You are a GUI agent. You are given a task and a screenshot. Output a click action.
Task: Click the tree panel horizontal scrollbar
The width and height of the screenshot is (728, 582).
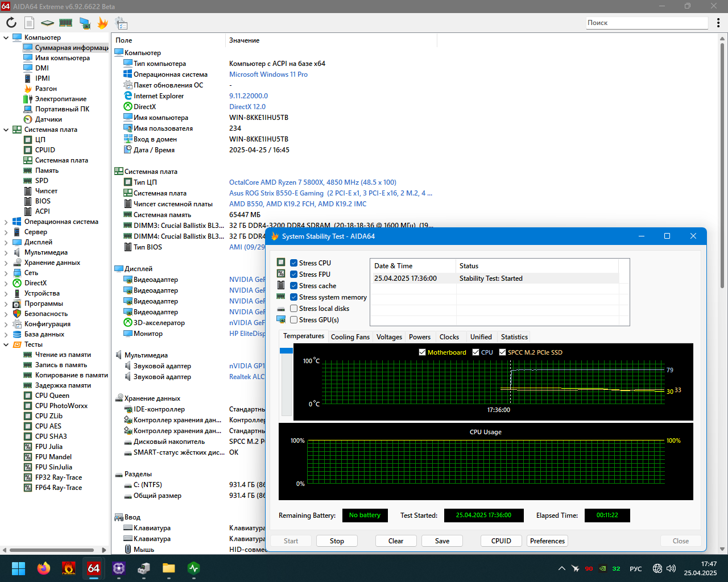(x=52, y=550)
